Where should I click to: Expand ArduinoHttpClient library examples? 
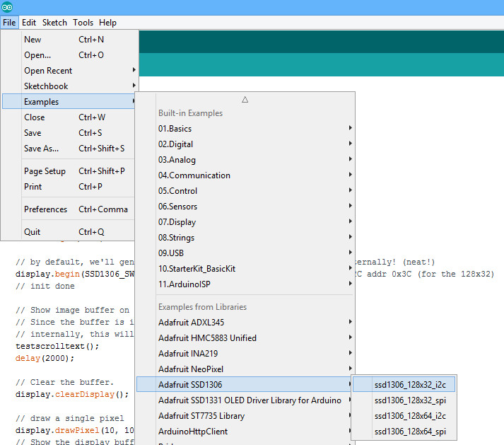click(245, 432)
